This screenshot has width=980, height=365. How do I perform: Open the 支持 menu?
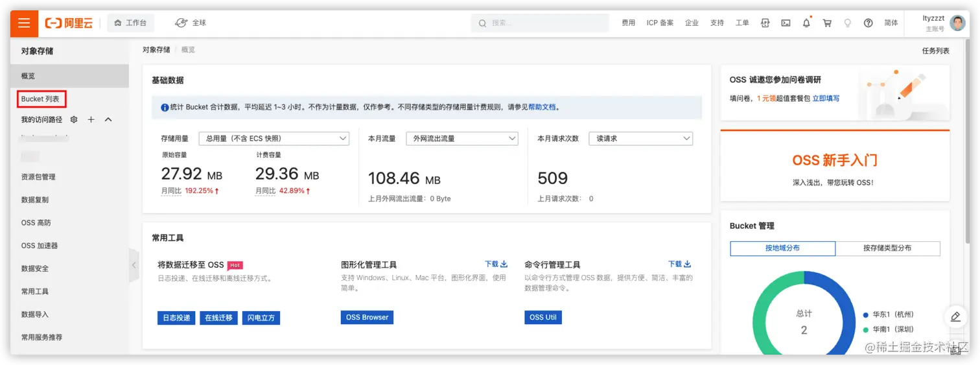pyautogui.click(x=716, y=23)
